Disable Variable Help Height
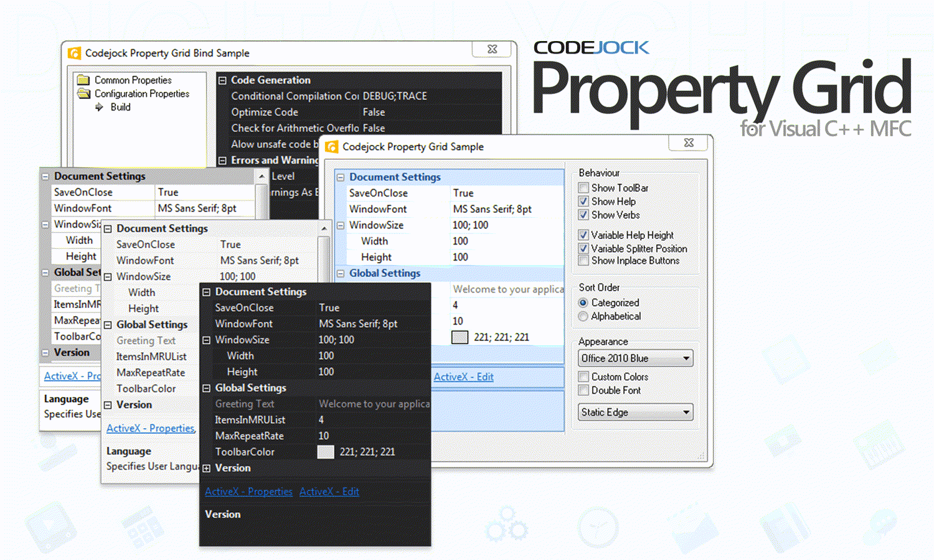 (x=583, y=235)
